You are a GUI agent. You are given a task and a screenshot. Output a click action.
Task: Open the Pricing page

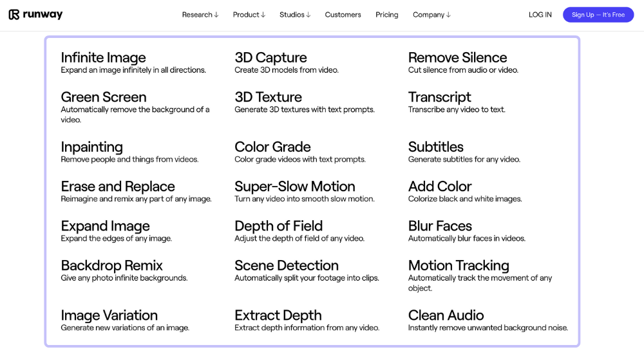point(387,15)
